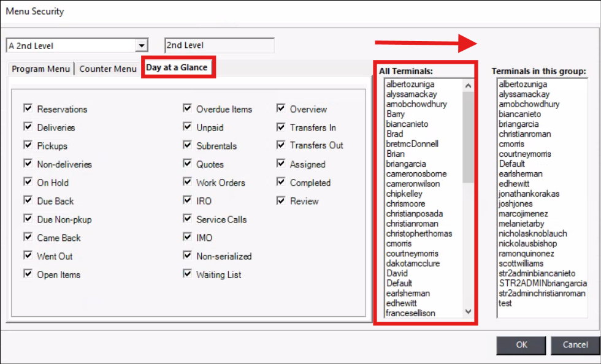This screenshot has height=364, width=601.
Task: Select dakotamcclure in All Terminals list
Action: point(413,264)
